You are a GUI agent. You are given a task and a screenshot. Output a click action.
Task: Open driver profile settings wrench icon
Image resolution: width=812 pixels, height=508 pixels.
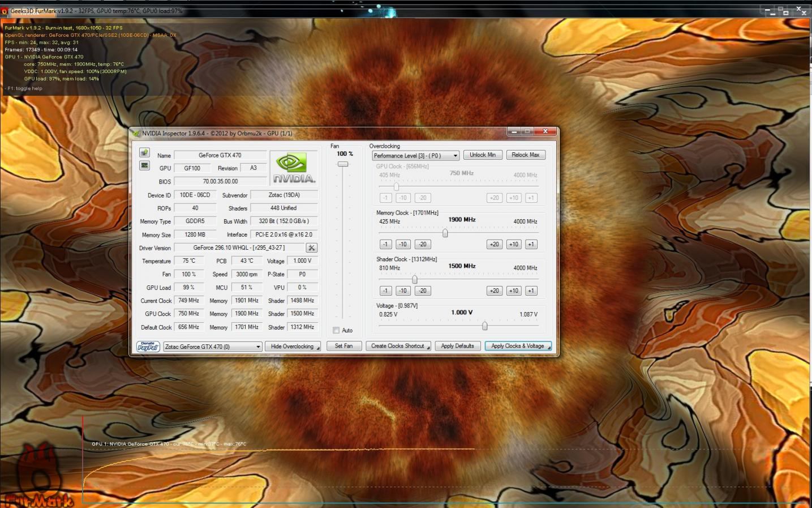311,248
